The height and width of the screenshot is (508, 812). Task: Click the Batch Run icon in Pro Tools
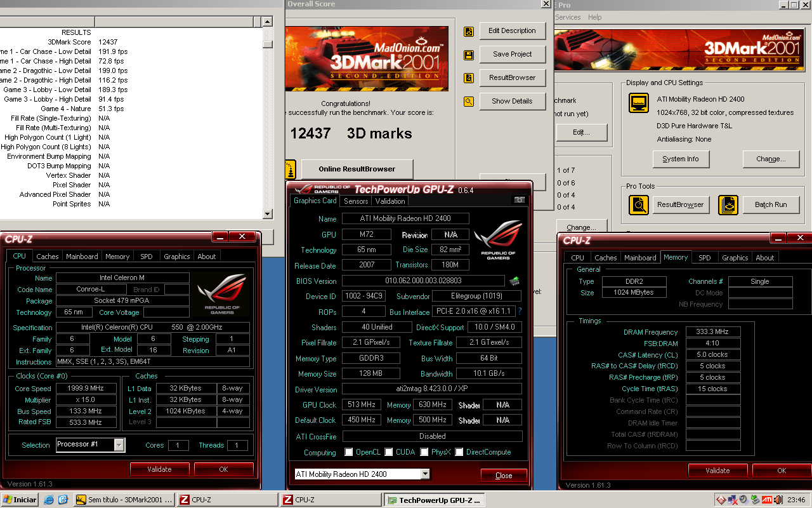coord(728,204)
